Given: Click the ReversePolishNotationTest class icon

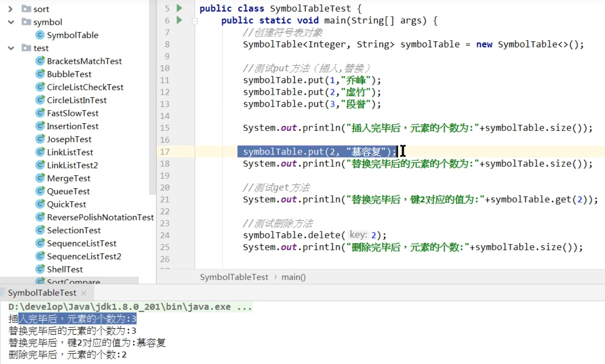Looking at the screenshot, I should (x=40, y=217).
